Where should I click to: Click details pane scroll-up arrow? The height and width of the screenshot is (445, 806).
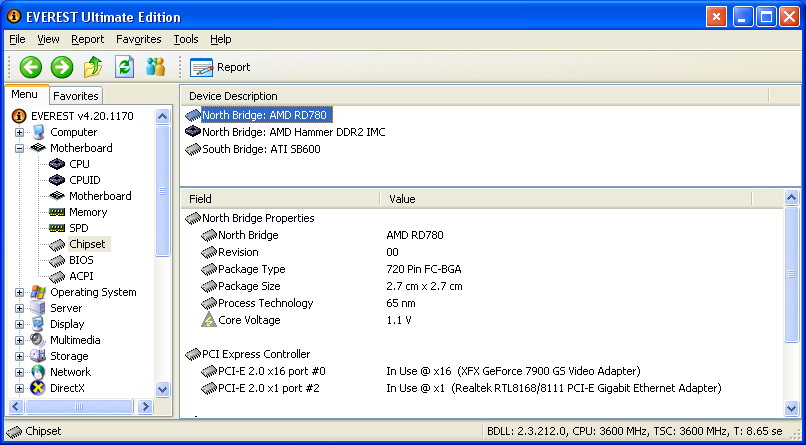(x=792, y=197)
